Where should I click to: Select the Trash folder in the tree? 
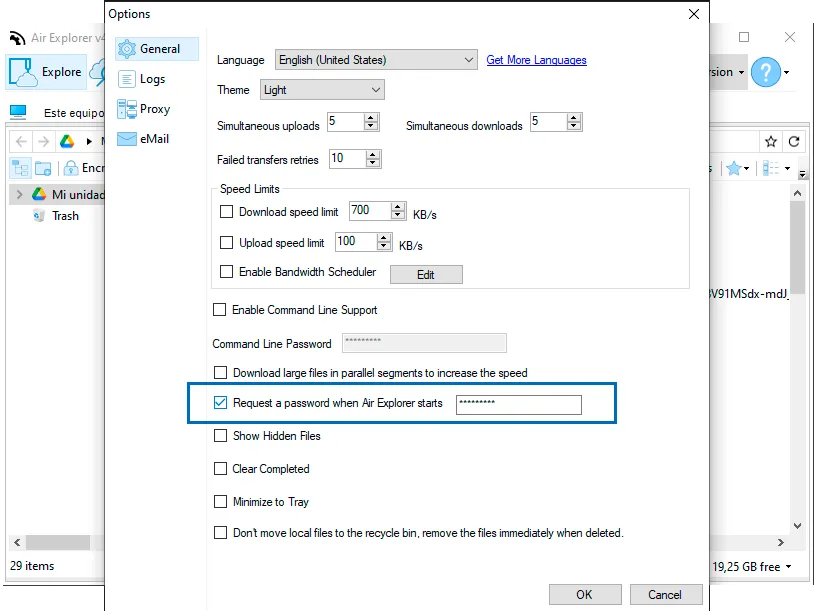pyautogui.click(x=56, y=216)
